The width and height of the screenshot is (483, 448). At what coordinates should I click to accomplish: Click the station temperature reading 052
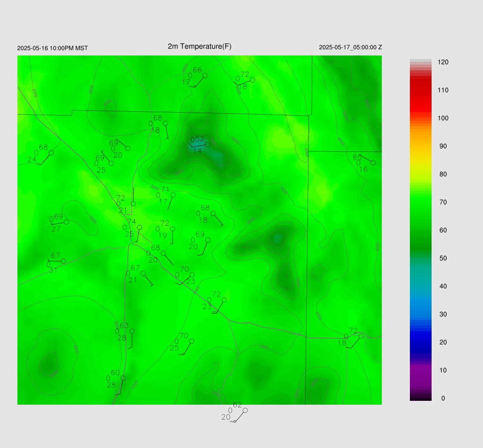[x=198, y=139]
